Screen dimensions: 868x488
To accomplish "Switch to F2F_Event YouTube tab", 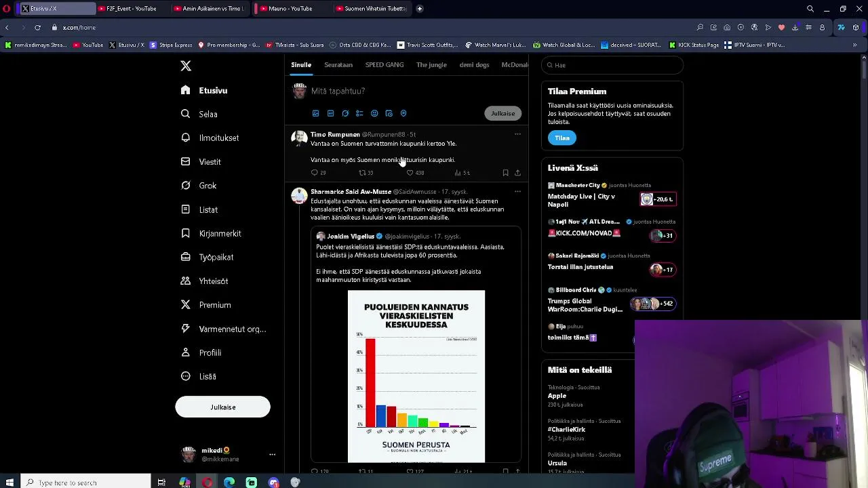I will (x=132, y=9).
